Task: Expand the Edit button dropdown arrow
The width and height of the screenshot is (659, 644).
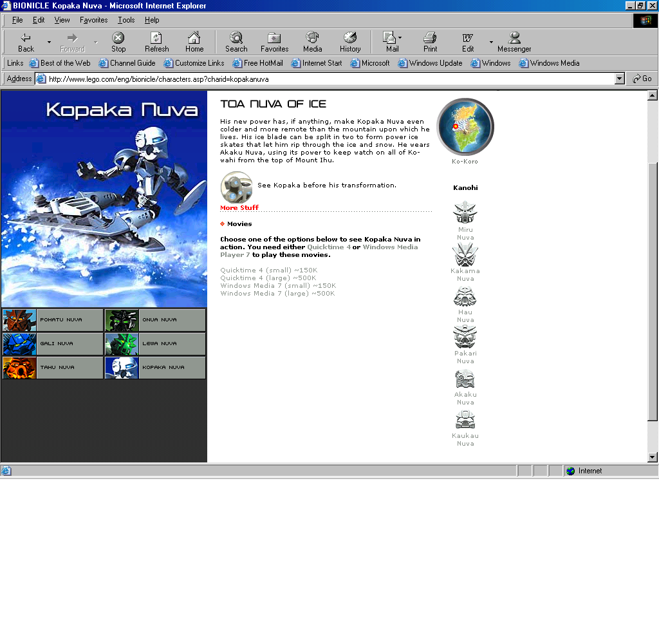Action: [x=491, y=42]
